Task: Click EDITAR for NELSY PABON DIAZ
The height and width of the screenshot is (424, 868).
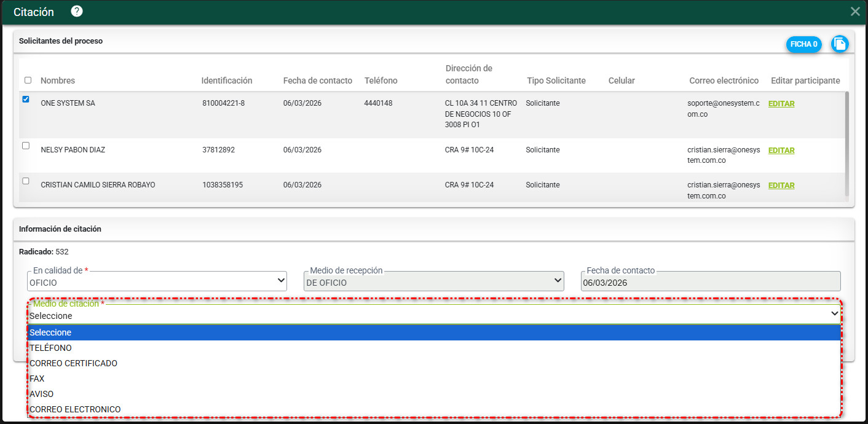Action: [x=781, y=151]
